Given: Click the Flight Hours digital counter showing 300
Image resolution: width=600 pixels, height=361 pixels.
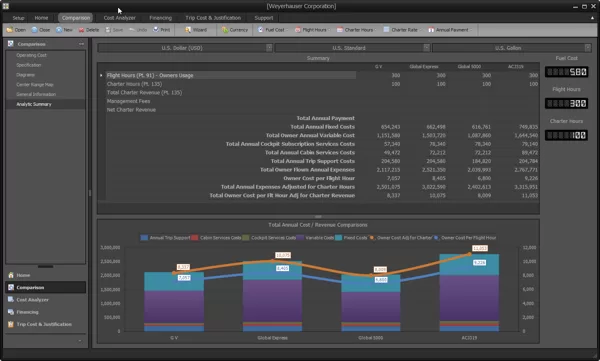Looking at the screenshot, I should point(567,103).
